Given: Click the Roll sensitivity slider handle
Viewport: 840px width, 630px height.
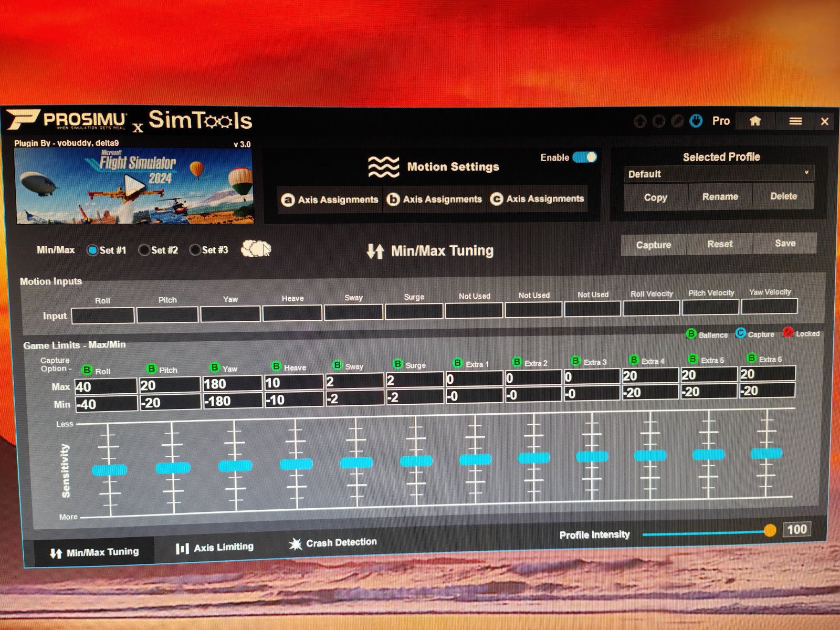Looking at the screenshot, I should [x=109, y=470].
